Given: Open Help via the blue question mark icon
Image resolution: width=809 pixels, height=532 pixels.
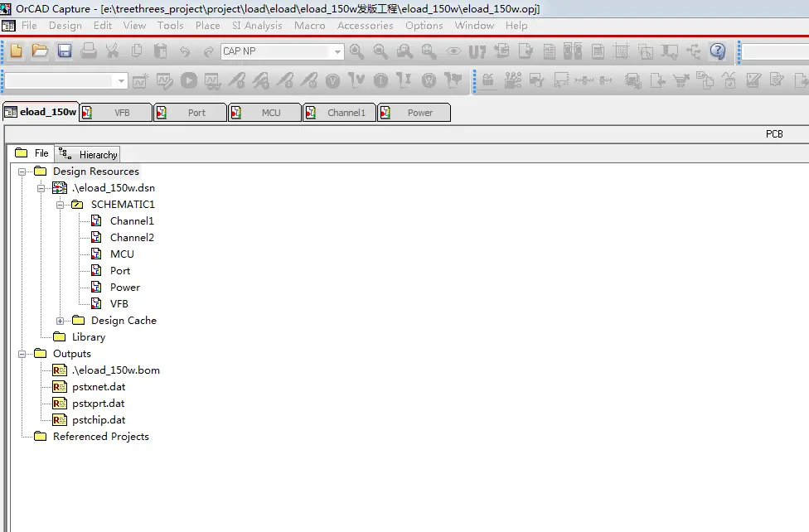Looking at the screenshot, I should pos(718,51).
